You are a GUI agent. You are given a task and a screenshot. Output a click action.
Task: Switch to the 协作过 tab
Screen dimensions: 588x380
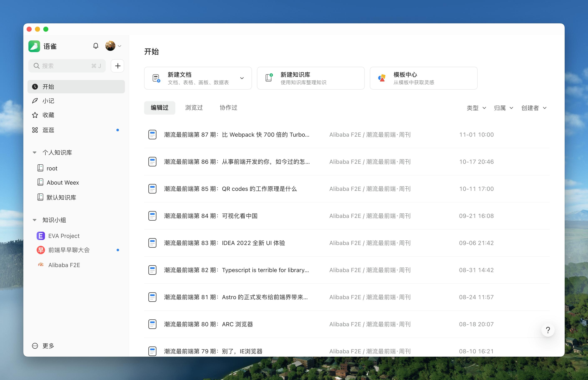point(228,107)
